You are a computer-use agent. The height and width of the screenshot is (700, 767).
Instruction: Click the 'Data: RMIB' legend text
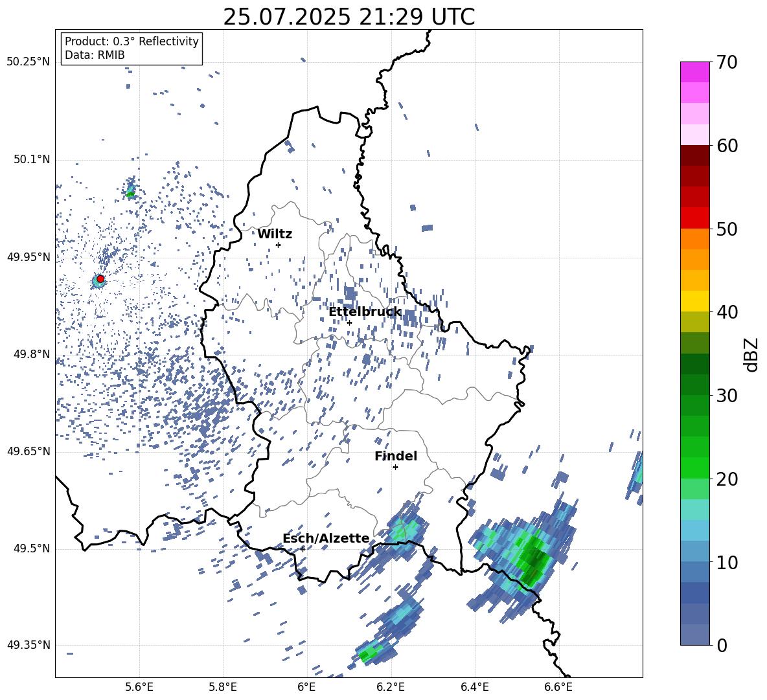(95, 55)
